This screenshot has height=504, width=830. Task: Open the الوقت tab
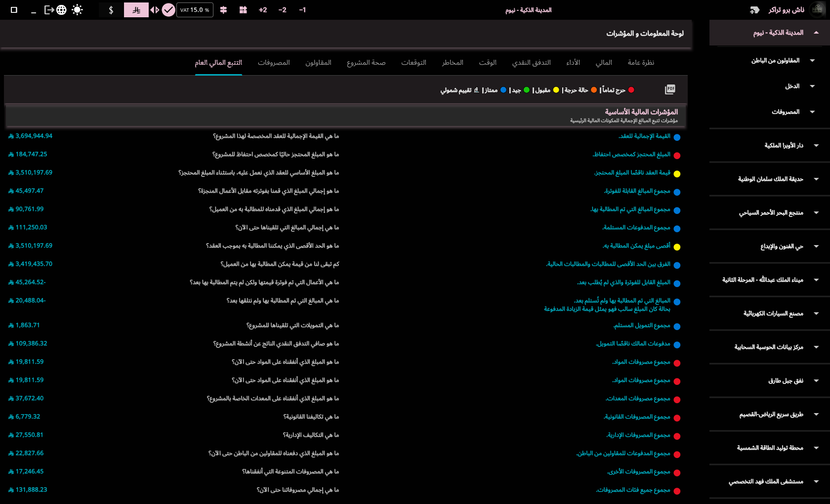488,63
